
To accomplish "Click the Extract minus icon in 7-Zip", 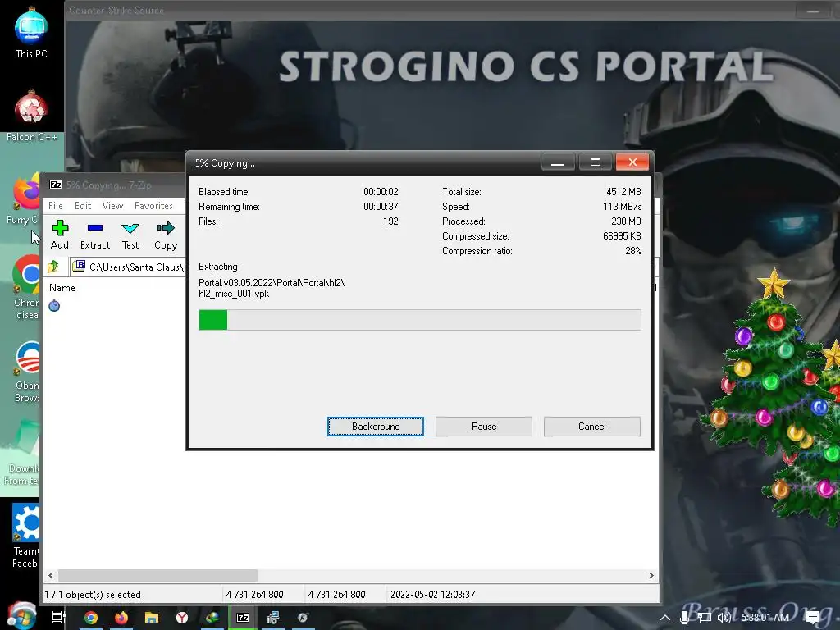I will coord(95,228).
